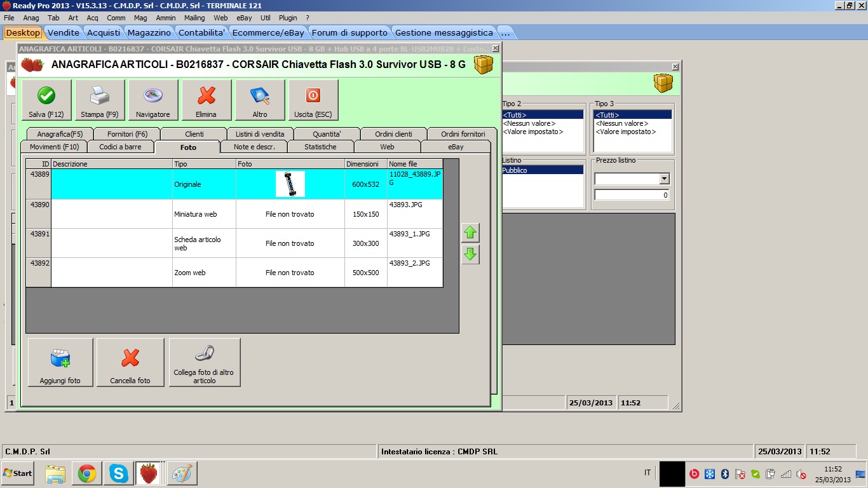Open the Magazzino main tab
This screenshot has width=868, height=488.
click(149, 32)
